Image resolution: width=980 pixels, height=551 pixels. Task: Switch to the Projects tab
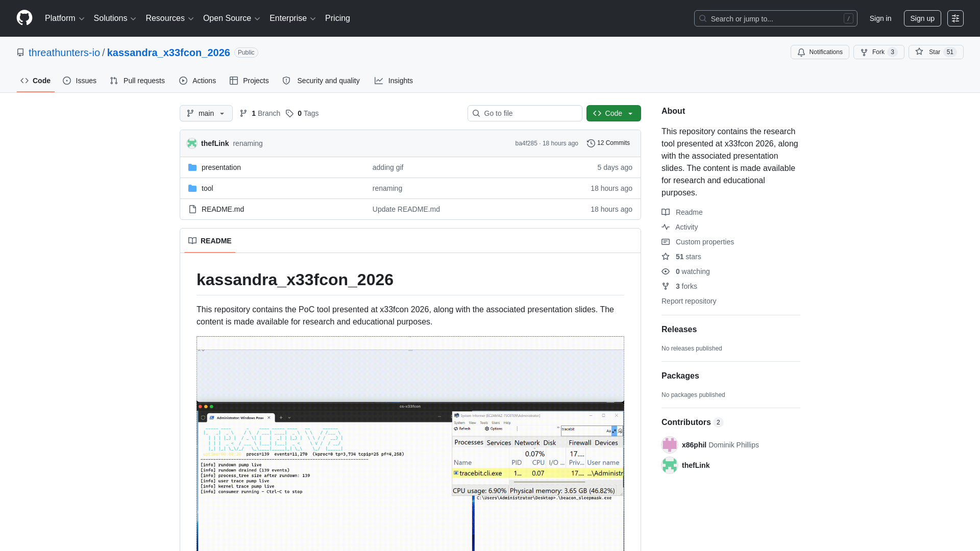click(249, 81)
